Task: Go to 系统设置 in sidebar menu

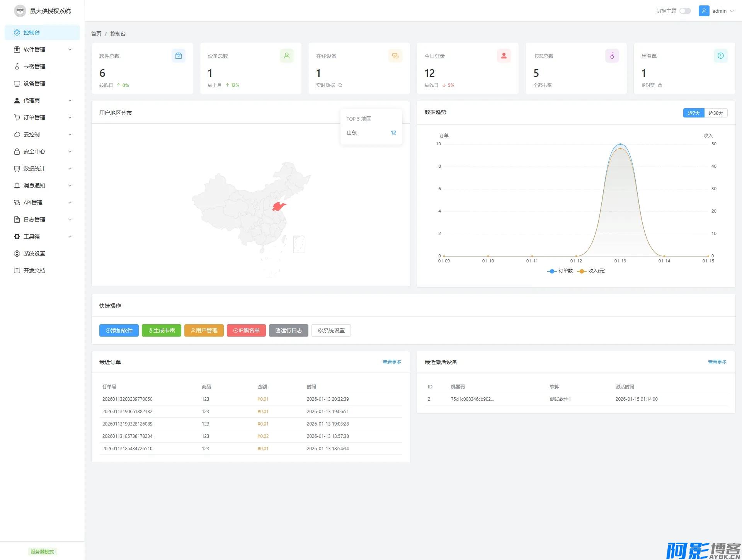Action: pyautogui.click(x=34, y=254)
